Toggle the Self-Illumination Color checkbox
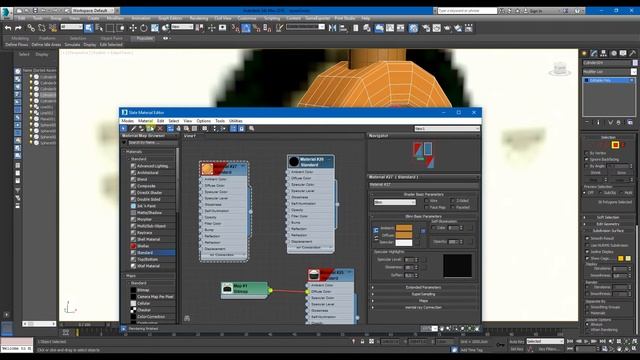Image resolution: width=640 pixels, height=360 pixels. point(433,228)
